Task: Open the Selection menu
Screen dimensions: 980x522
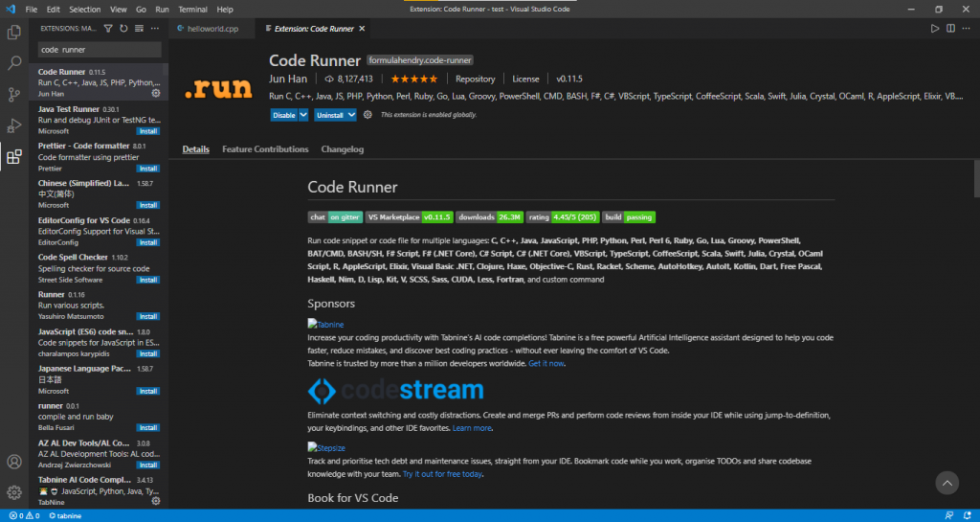Action: click(85, 10)
